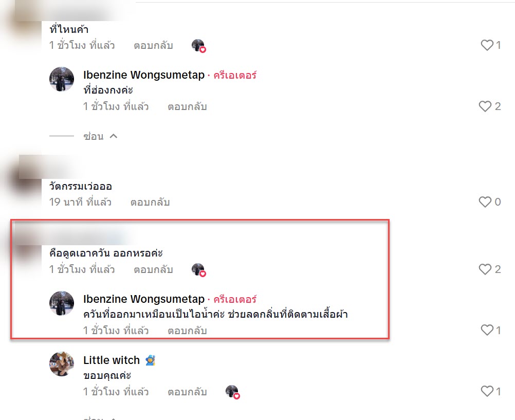Image resolution: width=515 pixels, height=420 pixels.
Task: Reply to Little witch's thank-you comment
Action: pos(187,392)
